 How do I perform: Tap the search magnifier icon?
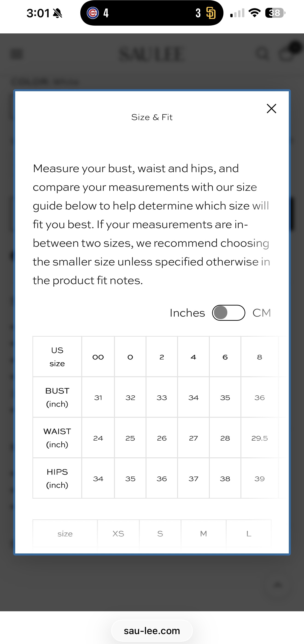262,53
